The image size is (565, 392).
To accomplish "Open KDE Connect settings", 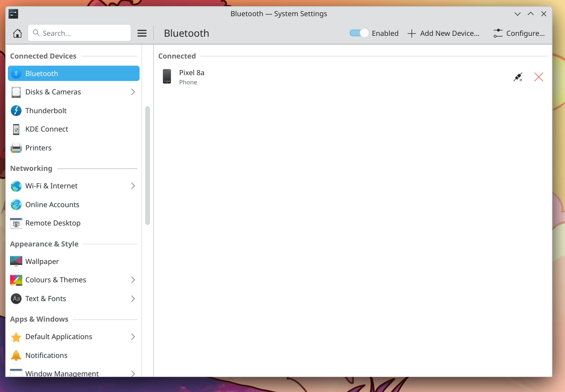I will pos(47,129).
